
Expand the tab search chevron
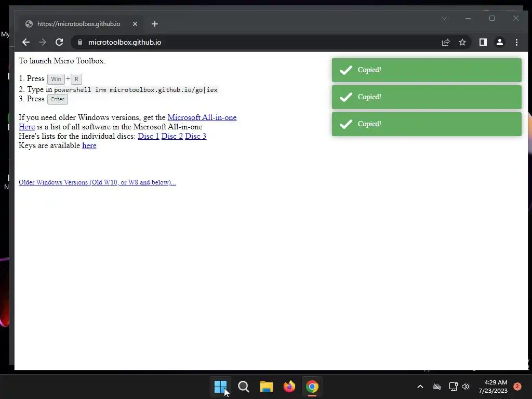[444, 18]
